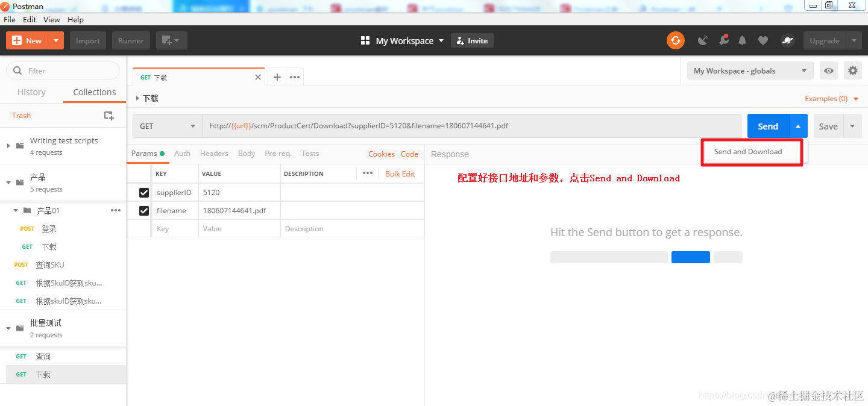This screenshot has width=868, height=406.
Task: Open the File menu
Action: (x=9, y=19)
